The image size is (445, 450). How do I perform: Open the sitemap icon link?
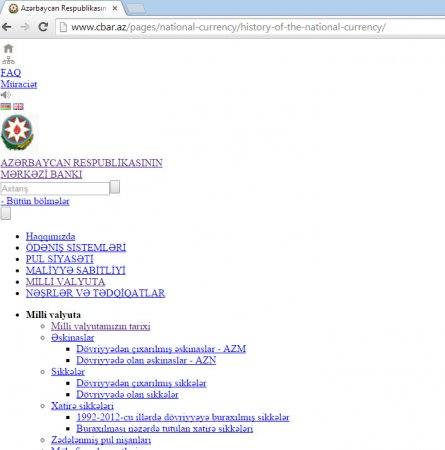click(8, 60)
